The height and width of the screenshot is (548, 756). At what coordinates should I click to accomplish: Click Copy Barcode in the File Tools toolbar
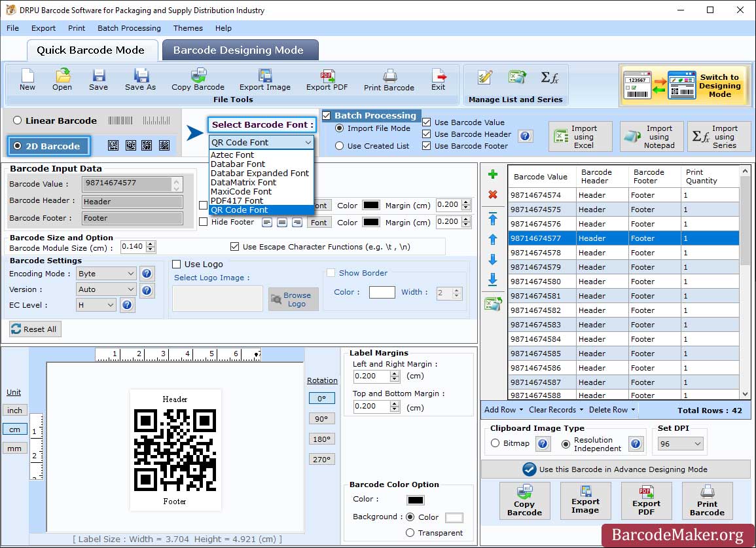tap(198, 80)
